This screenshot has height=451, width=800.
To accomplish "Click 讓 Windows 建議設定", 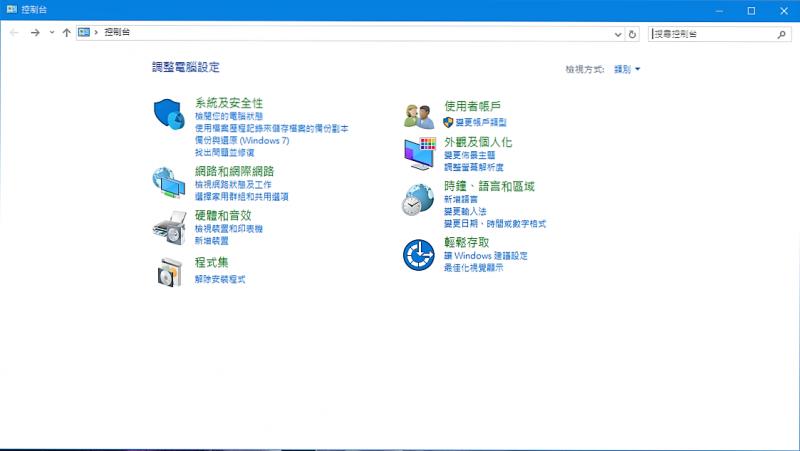I will (486, 256).
